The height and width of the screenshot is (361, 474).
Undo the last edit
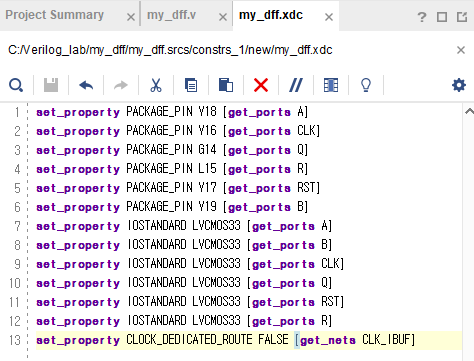point(86,85)
